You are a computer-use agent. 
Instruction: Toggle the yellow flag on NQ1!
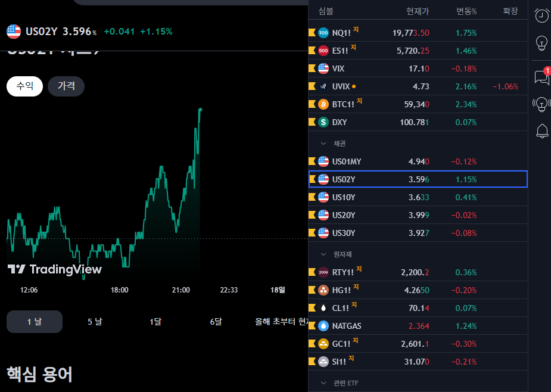[312, 33]
